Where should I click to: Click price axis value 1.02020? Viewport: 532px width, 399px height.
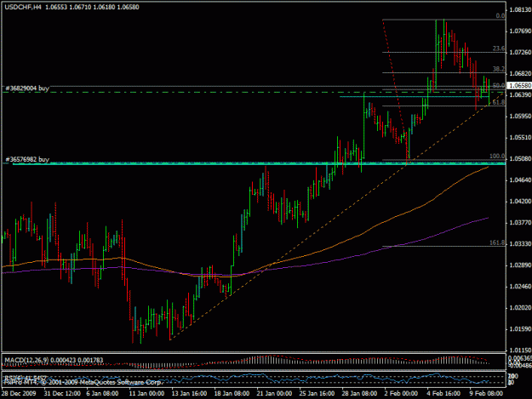(520, 308)
